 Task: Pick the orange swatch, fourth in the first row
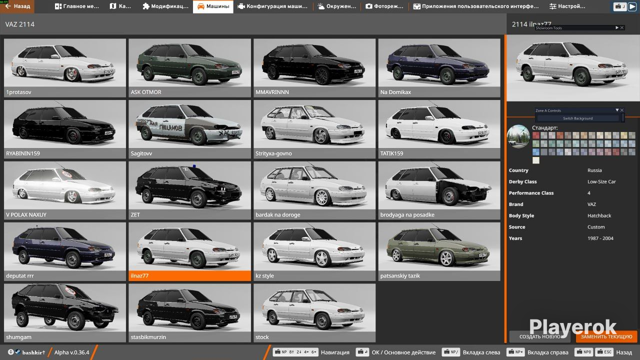tap(560, 136)
